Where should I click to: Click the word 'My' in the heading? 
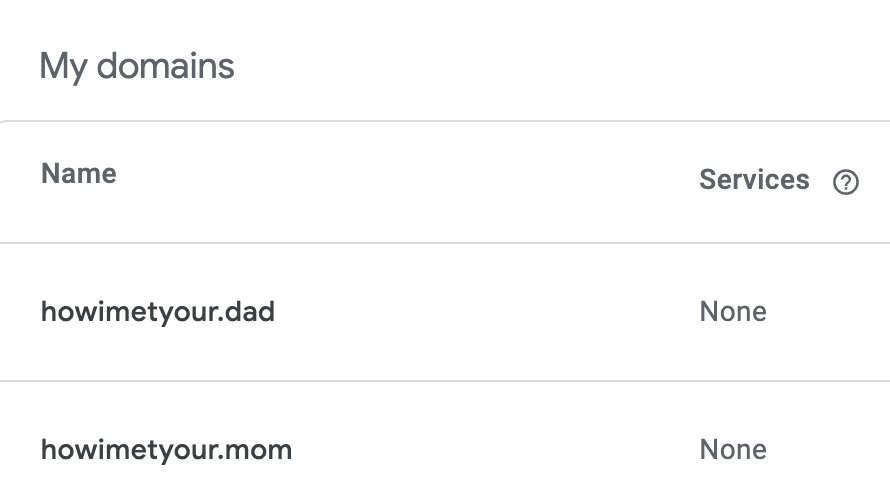pos(61,67)
